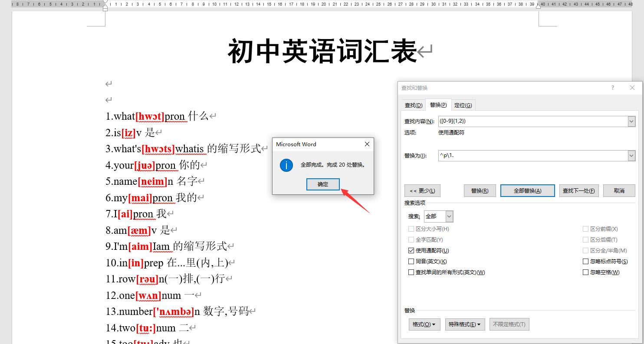Enable the 忽略标点符号(S) checkbox
Viewport: 644px width, 344px height.
point(585,261)
